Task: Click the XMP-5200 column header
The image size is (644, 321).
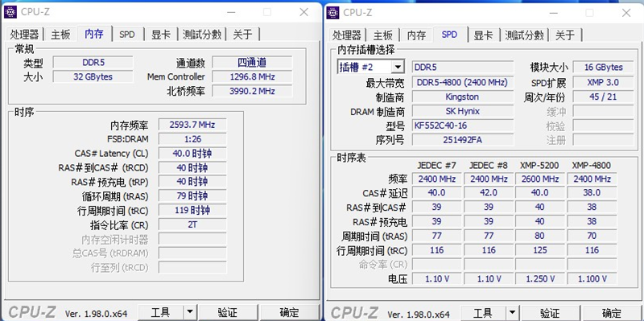Action: pyautogui.click(x=539, y=166)
